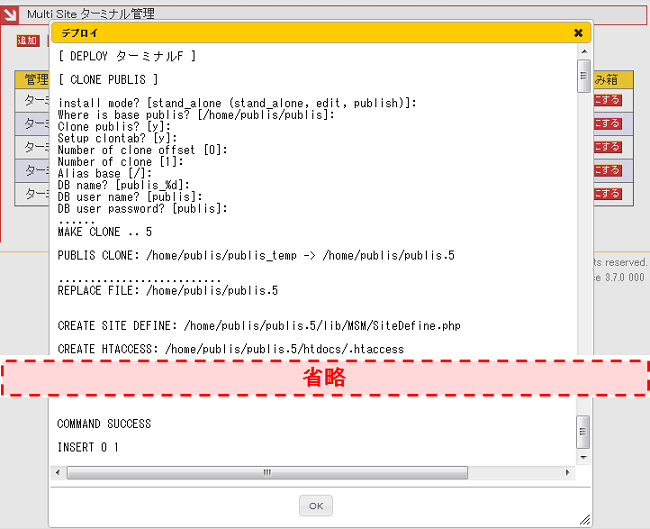Click the vertical scrollbar down arrow
The height and width of the screenshot is (529, 650).
tap(583, 457)
